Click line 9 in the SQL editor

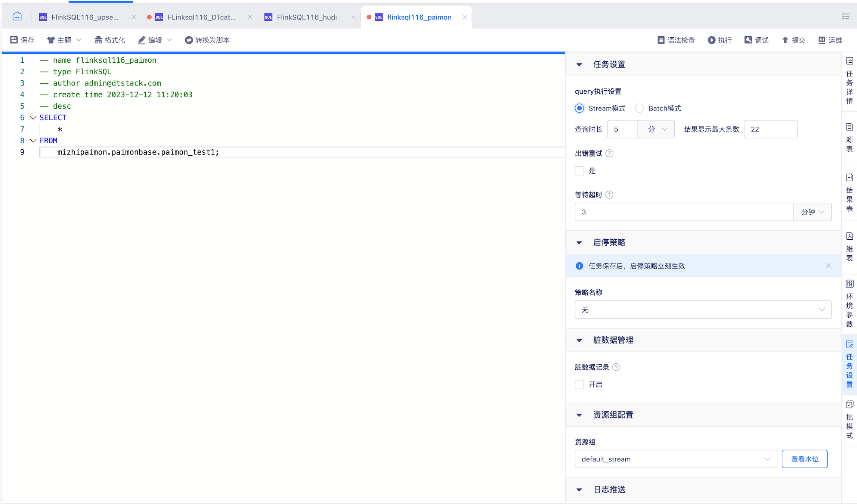tap(302, 152)
